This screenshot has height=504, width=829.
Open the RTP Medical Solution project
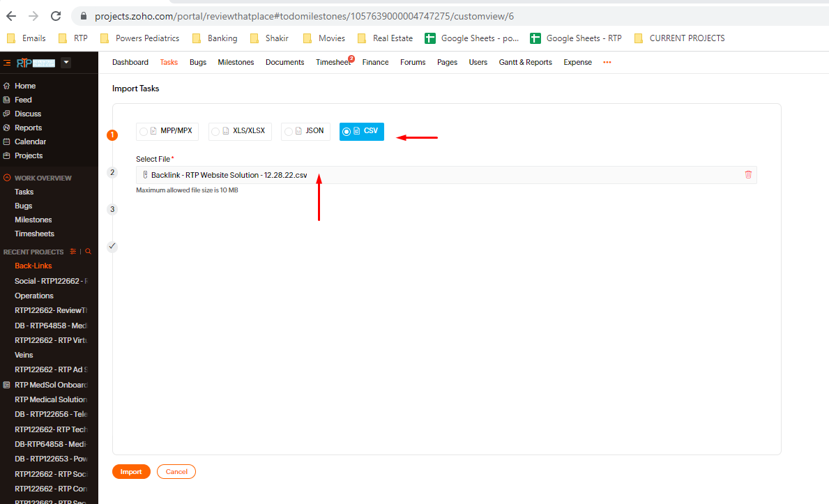tap(51, 400)
